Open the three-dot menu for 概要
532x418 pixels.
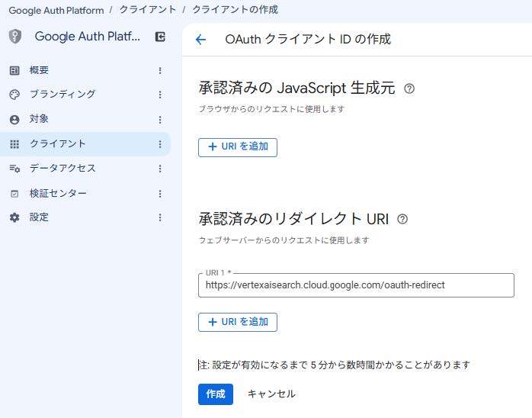160,71
